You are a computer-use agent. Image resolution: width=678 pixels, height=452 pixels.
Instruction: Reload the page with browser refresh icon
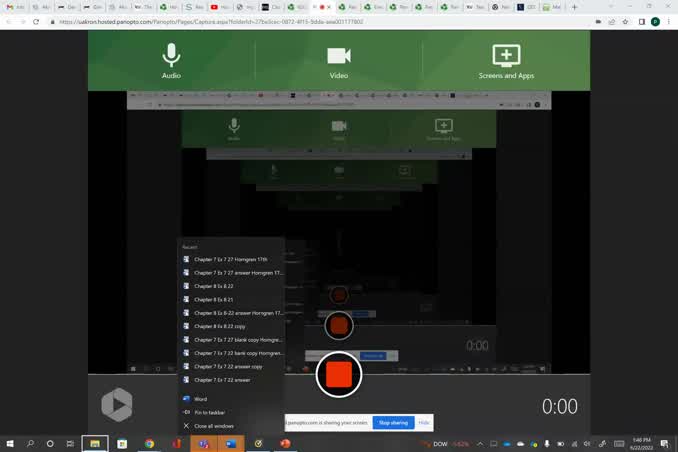point(37,21)
